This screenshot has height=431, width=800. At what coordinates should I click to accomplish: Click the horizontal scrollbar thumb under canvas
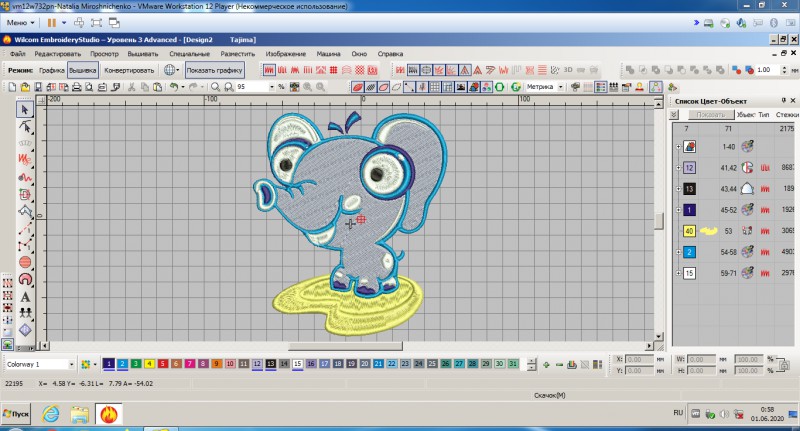click(345, 346)
